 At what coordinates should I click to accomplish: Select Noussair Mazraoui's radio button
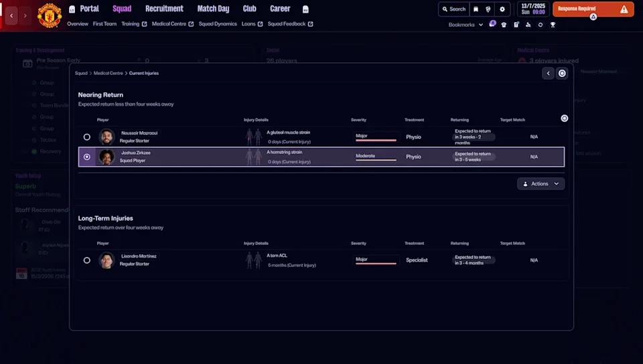87,137
